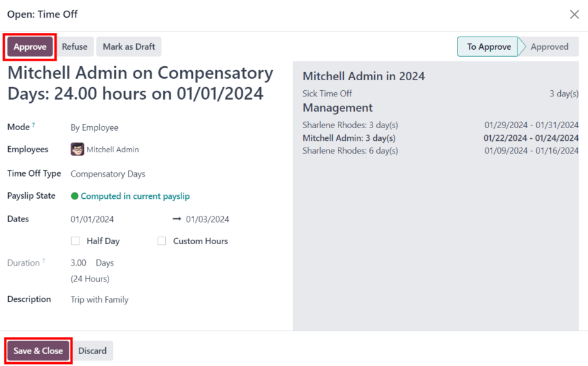The image size is (588, 366).
Task: Select the To Approve status stage
Action: coord(488,47)
